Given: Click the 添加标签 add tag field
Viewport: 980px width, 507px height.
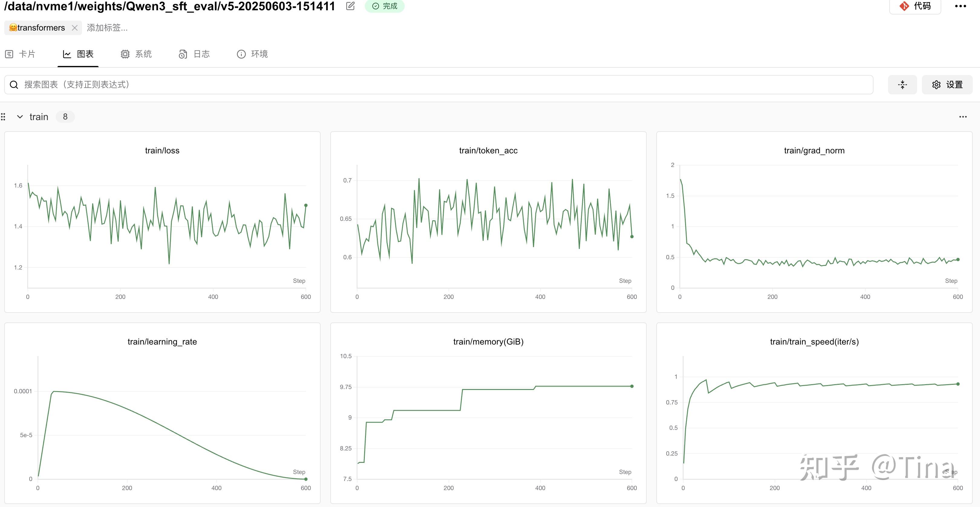Looking at the screenshot, I should pos(107,28).
